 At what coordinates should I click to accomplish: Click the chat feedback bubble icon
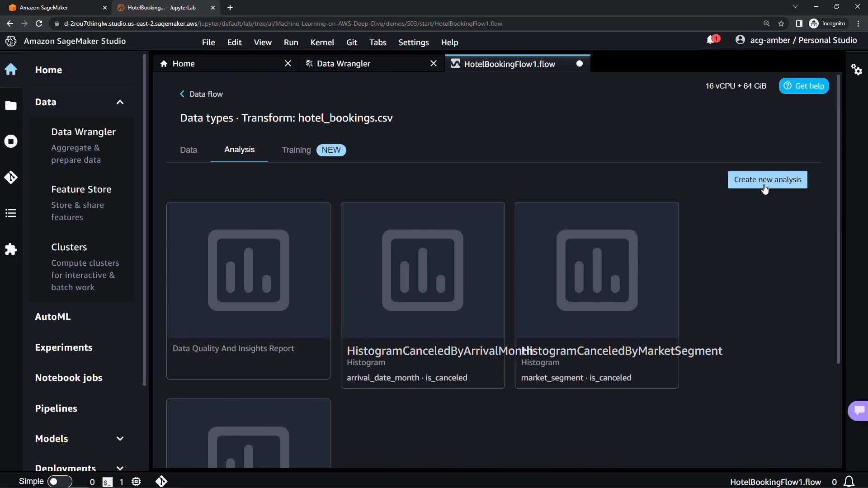[859, 410]
